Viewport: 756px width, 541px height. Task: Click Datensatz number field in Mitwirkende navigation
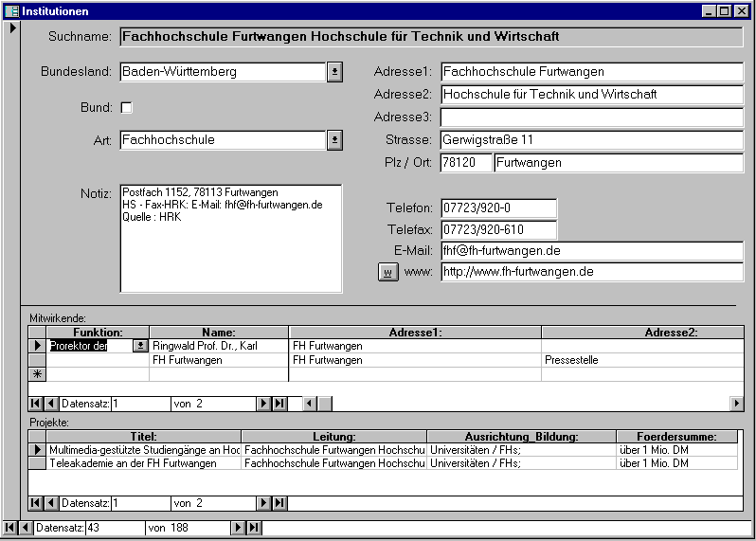[141, 404]
